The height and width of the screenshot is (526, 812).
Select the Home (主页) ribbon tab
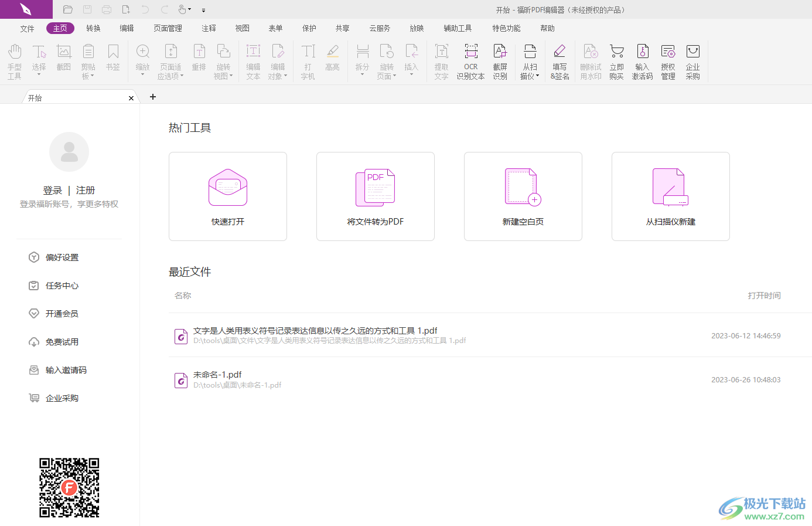pos(60,28)
